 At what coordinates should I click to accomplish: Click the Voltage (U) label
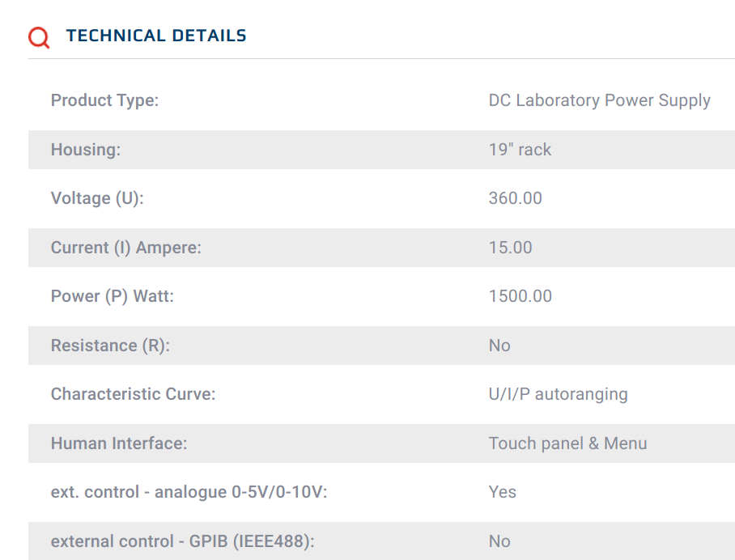point(97,198)
